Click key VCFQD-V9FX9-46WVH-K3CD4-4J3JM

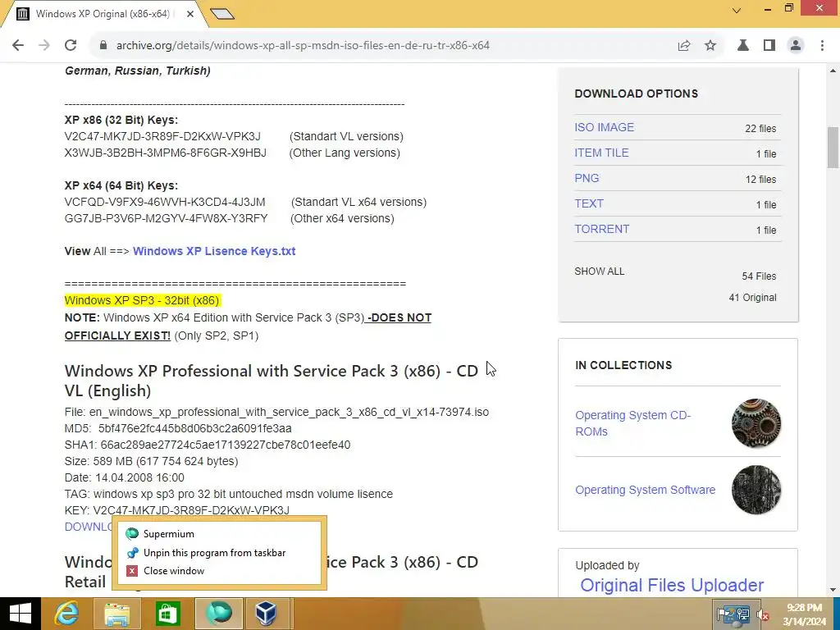coord(164,202)
